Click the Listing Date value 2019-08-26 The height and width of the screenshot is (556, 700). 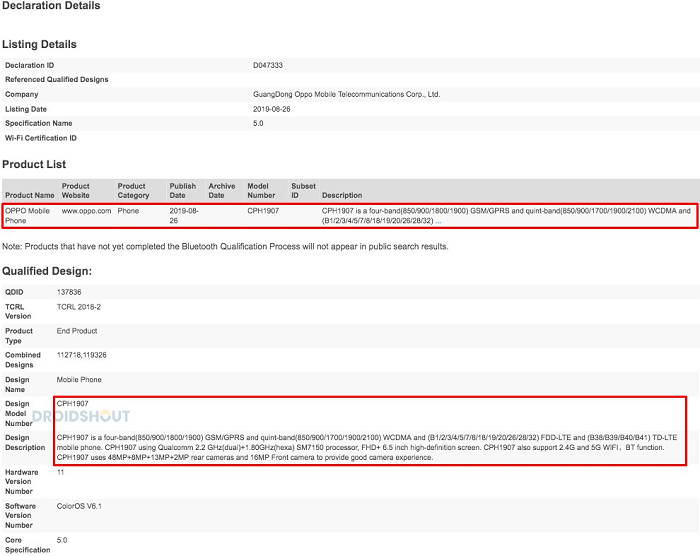point(271,109)
